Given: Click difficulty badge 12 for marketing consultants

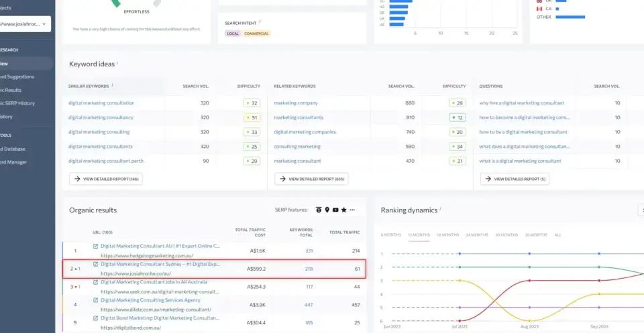Looking at the screenshot, I should [x=457, y=118].
